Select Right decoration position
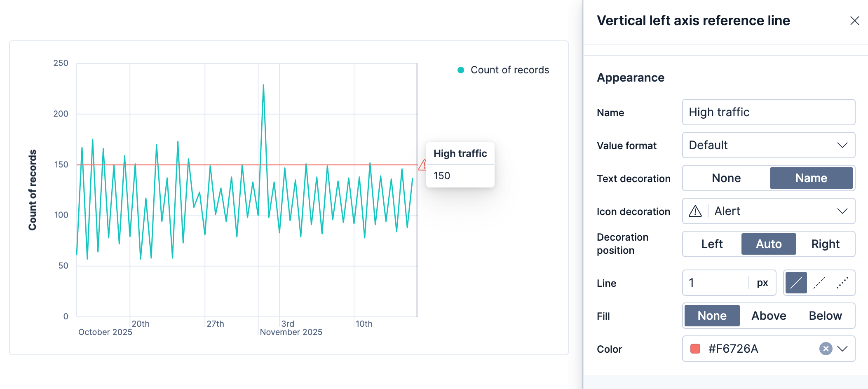 click(x=825, y=244)
